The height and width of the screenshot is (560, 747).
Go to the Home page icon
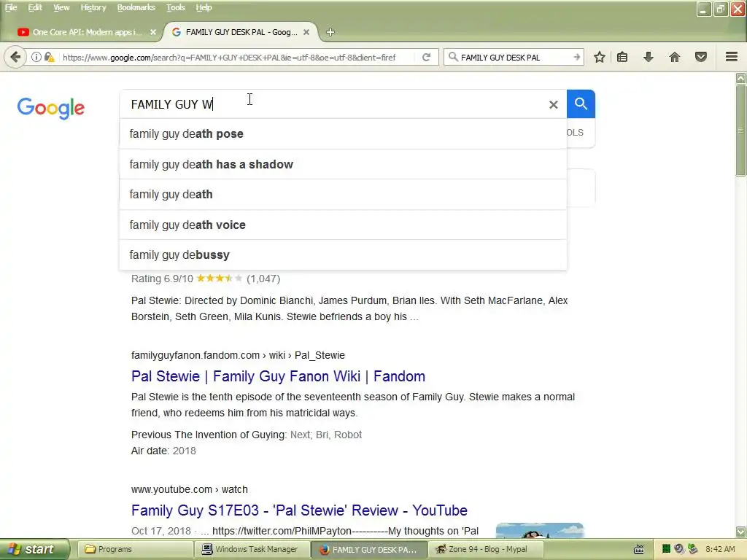tap(674, 57)
